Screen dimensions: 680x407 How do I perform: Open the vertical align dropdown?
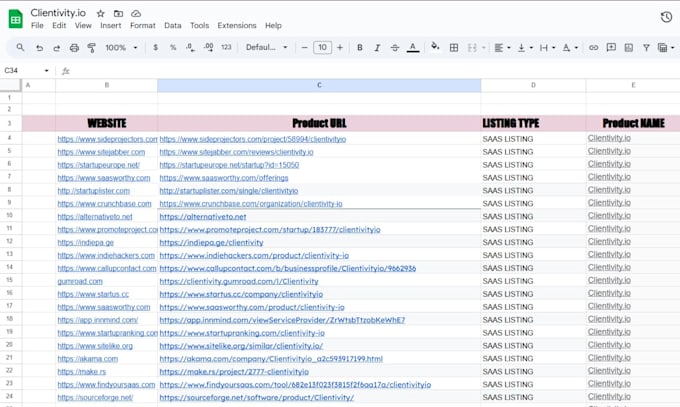tap(525, 47)
